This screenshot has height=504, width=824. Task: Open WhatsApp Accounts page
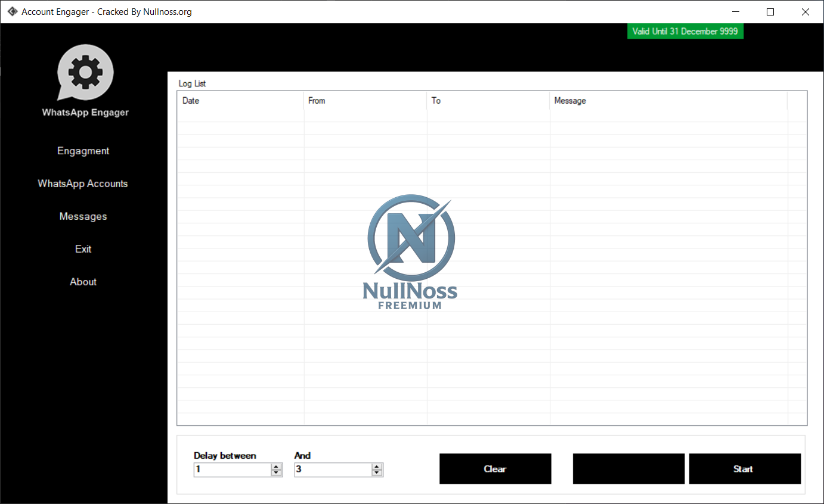83,183
